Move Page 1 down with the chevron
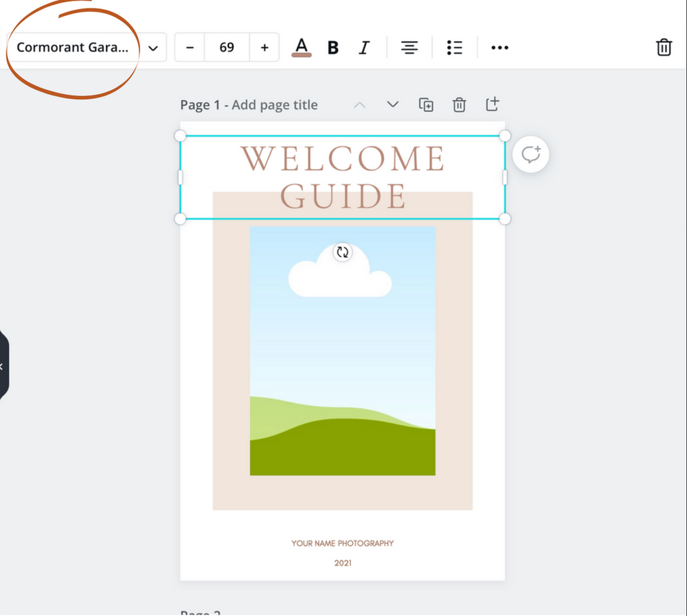Screen dimensions: 687x616 coord(392,104)
